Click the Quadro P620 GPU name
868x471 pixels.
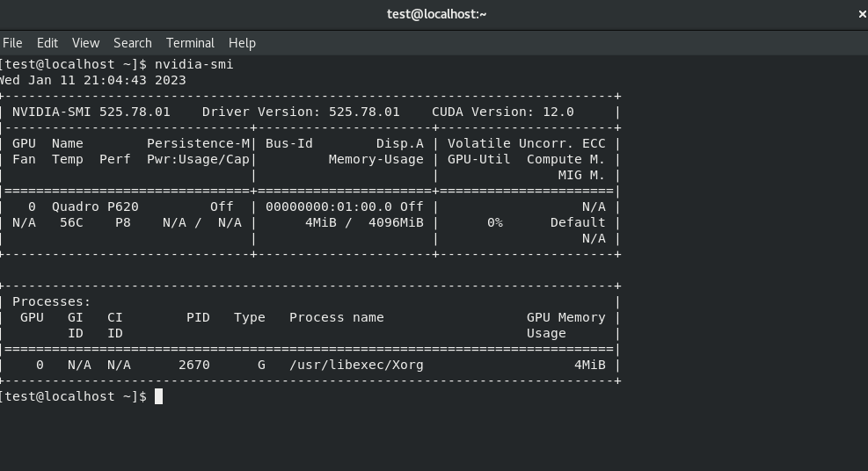click(x=95, y=207)
